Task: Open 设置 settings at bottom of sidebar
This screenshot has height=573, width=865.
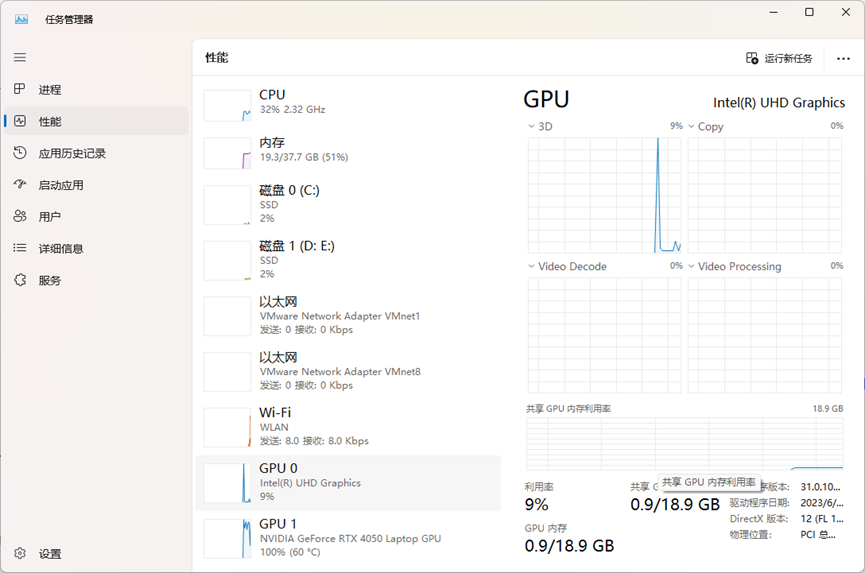Action: click(x=96, y=553)
